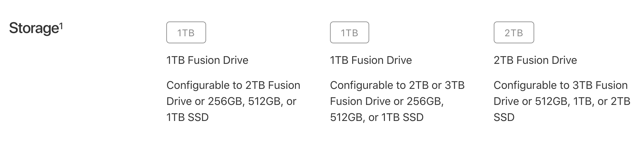Click the text "512GB, or 1TB SSD"
The height and width of the screenshot is (154, 644).
point(377,117)
